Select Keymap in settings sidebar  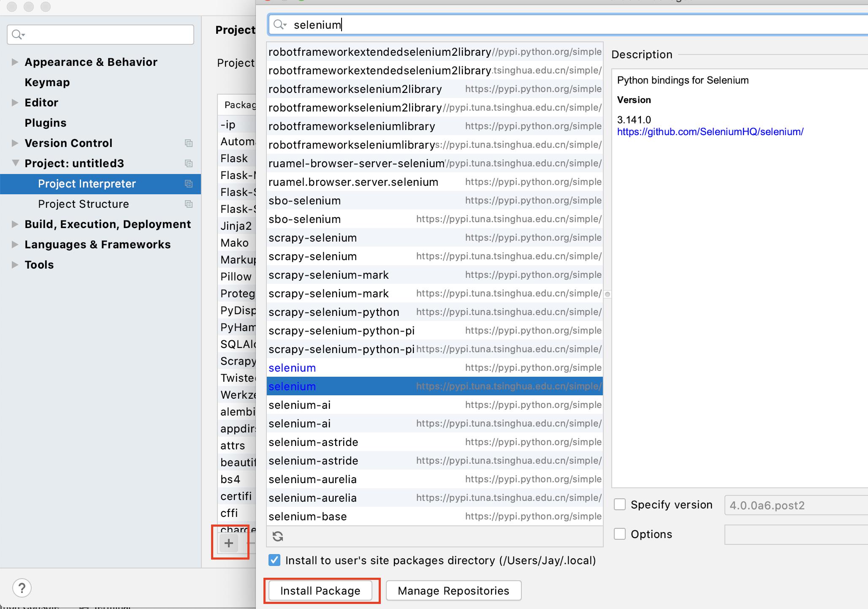coord(47,82)
